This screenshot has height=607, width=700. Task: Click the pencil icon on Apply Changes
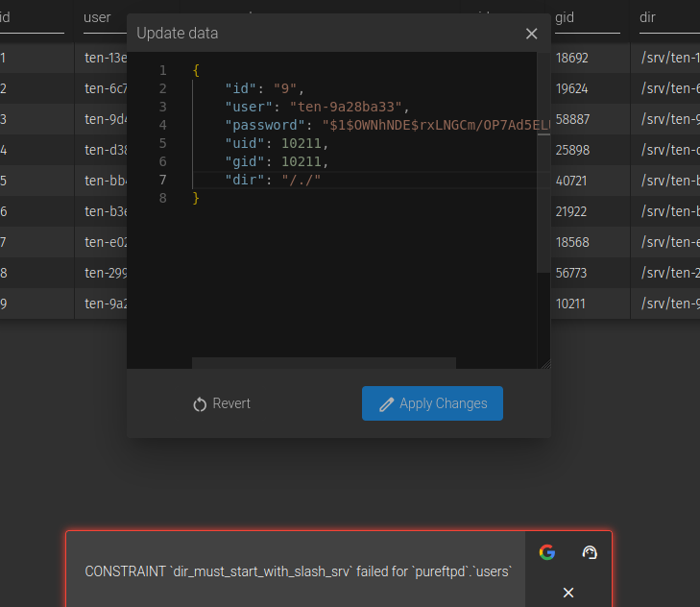[387, 404]
